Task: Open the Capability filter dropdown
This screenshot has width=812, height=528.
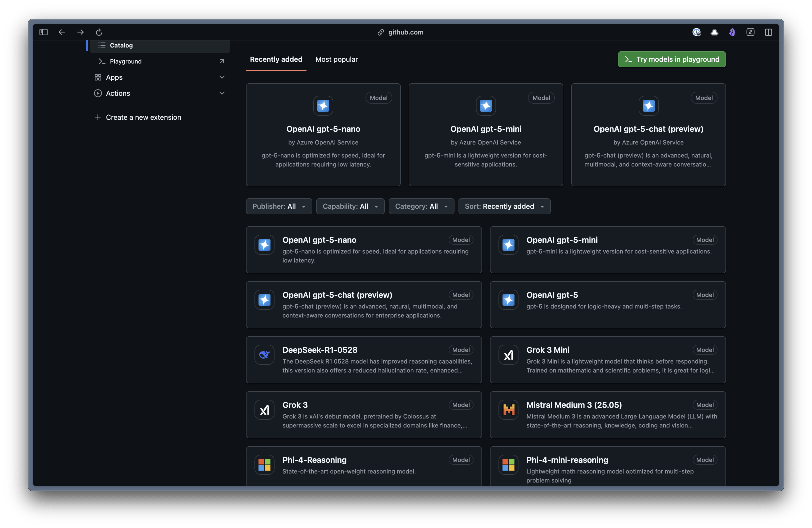Action: pos(350,206)
